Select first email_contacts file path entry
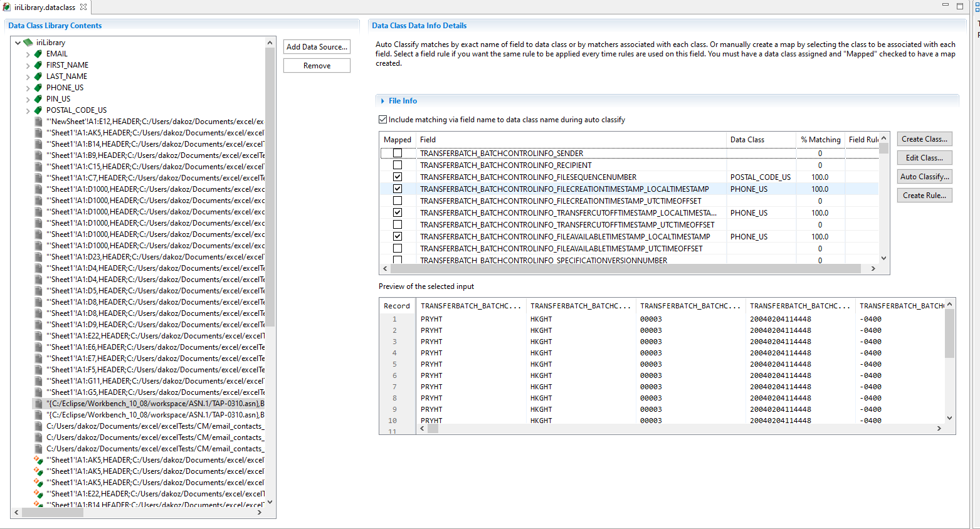 154,426
